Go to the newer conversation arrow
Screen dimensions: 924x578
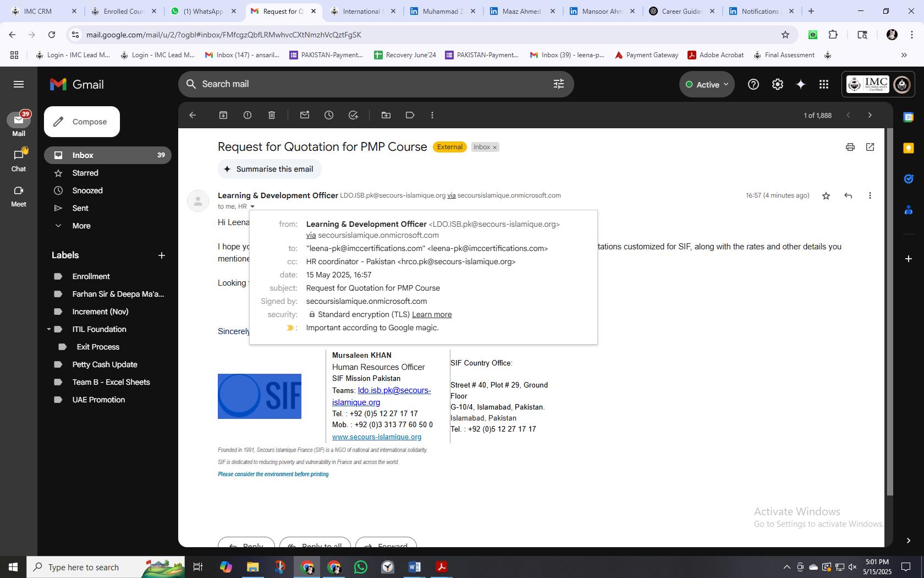[x=848, y=115]
